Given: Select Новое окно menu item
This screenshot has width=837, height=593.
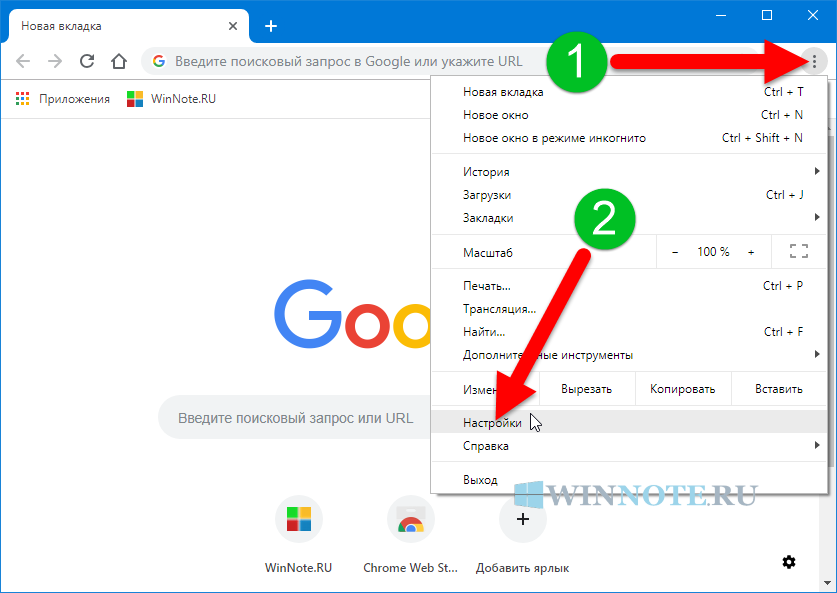Looking at the screenshot, I should pos(630,115).
